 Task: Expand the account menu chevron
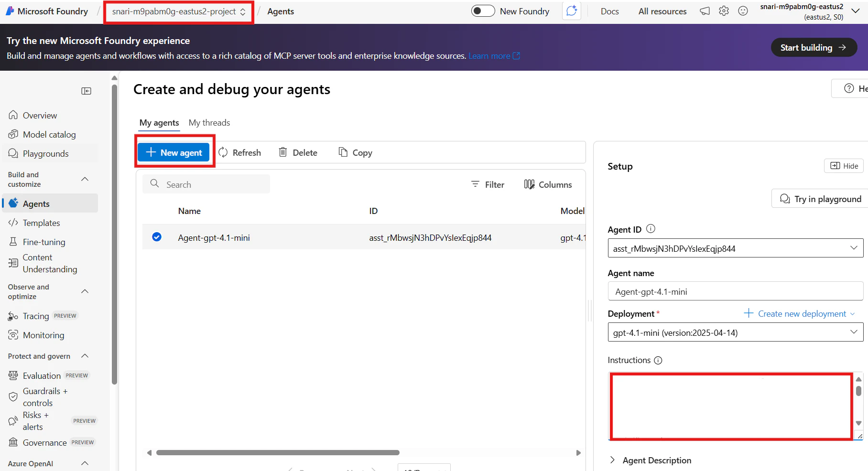tap(856, 11)
